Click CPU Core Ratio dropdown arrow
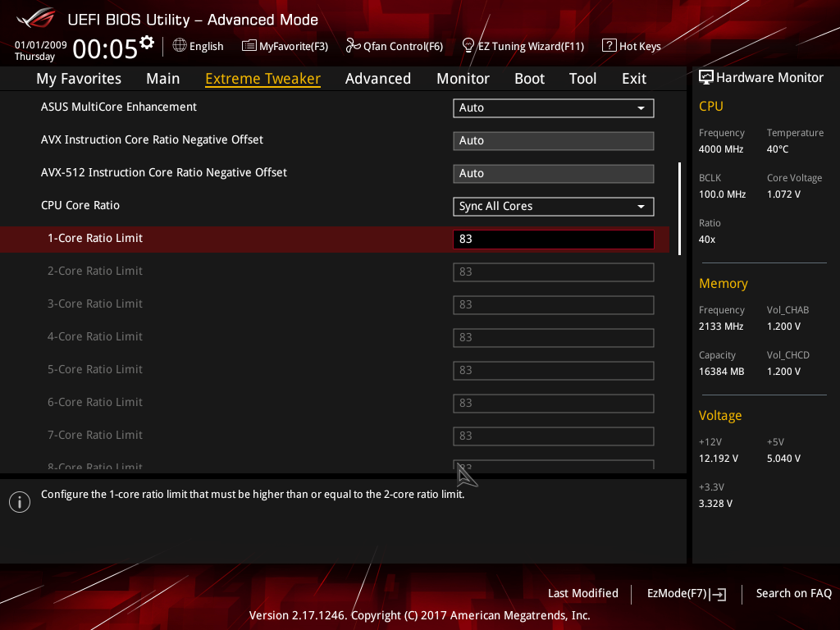The image size is (840, 630). pos(641,207)
